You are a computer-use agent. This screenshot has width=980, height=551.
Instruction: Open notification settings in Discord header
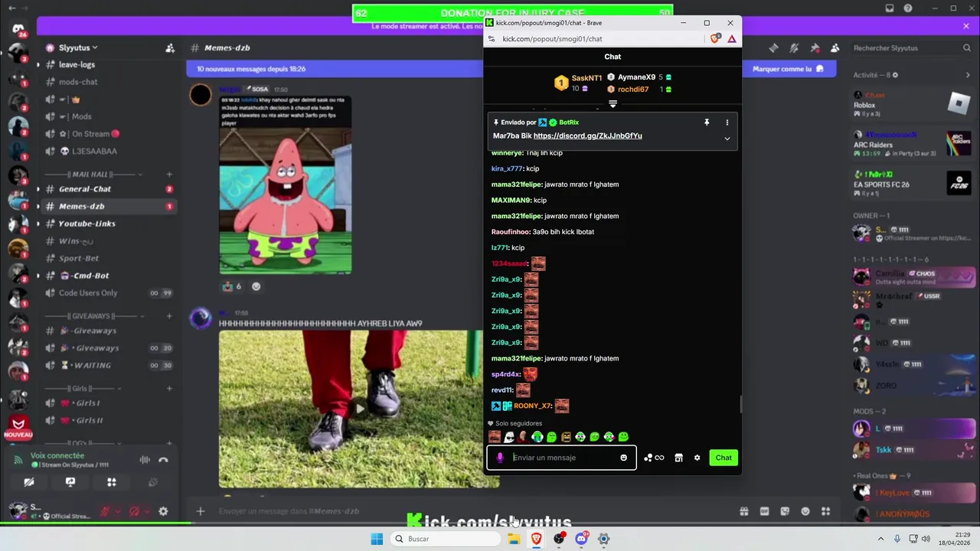point(794,47)
